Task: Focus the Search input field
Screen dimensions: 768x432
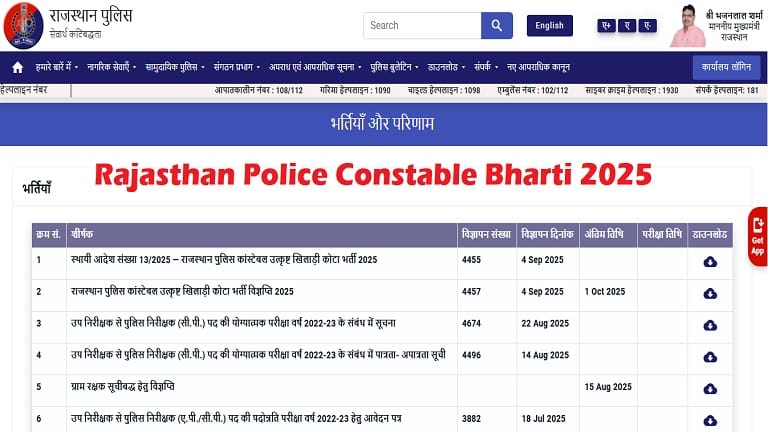Action: pyautogui.click(x=422, y=25)
